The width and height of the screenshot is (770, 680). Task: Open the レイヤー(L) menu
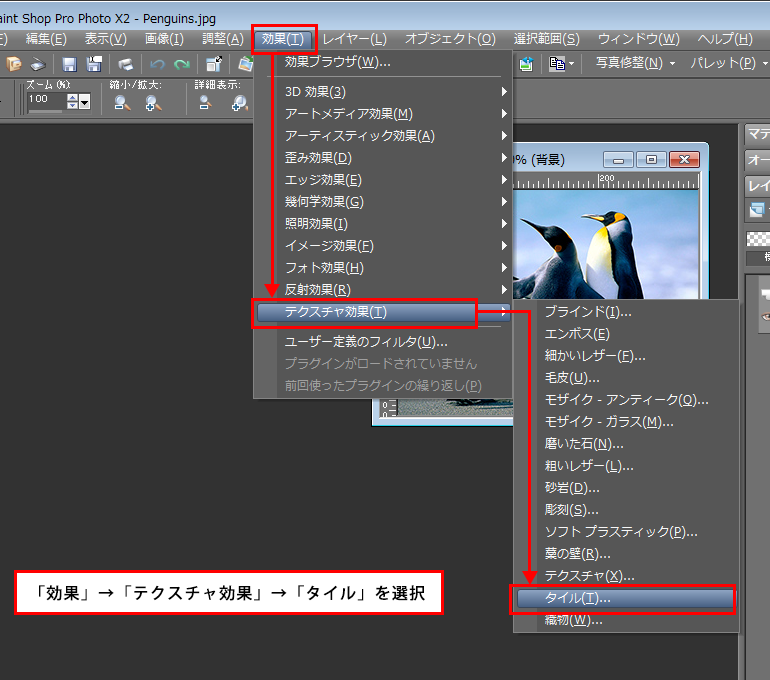(x=355, y=39)
